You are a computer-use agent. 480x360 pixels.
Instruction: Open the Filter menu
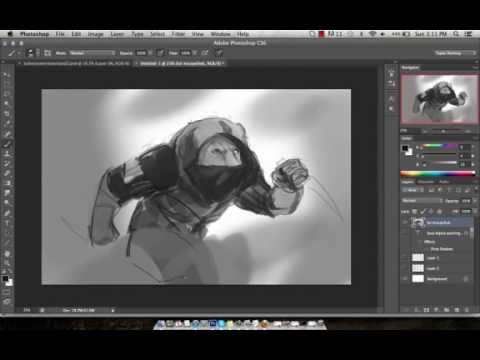coord(178,34)
